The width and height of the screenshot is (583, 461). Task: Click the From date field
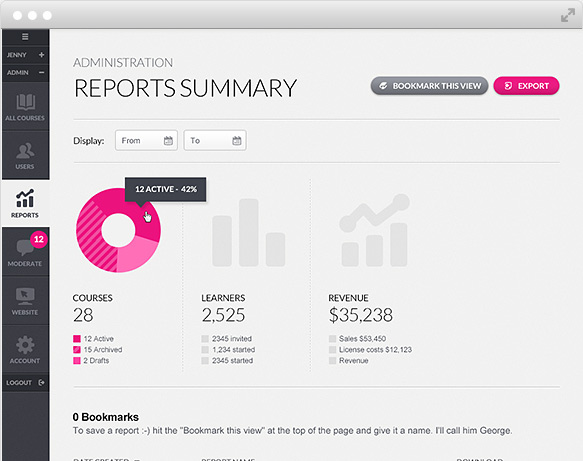point(146,141)
